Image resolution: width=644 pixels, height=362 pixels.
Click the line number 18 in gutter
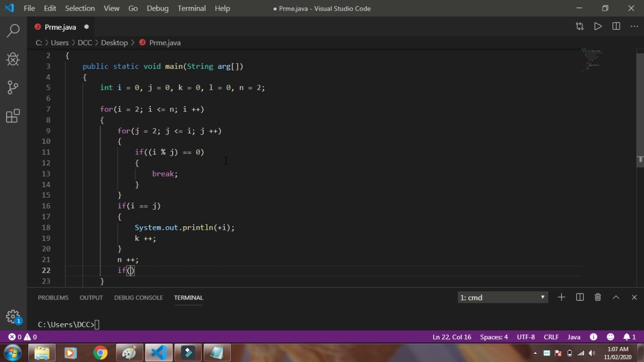(46, 227)
